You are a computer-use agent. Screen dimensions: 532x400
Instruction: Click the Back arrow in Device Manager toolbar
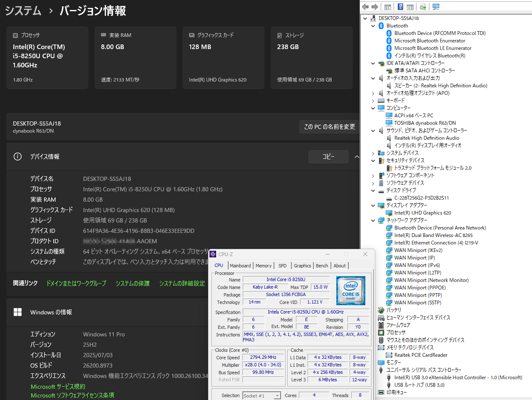coord(365,7)
